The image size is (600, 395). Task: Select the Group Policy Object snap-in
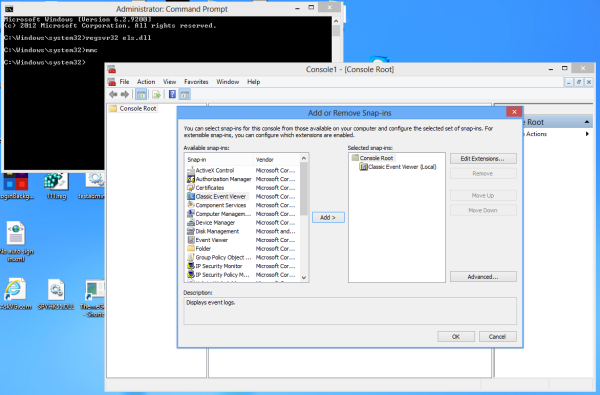[x=218, y=258]
